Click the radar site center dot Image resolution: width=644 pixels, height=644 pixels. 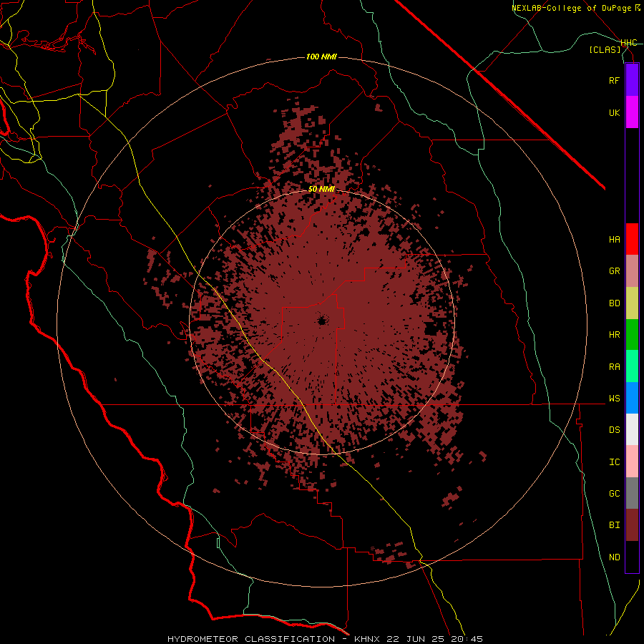(x=321, y=321)
